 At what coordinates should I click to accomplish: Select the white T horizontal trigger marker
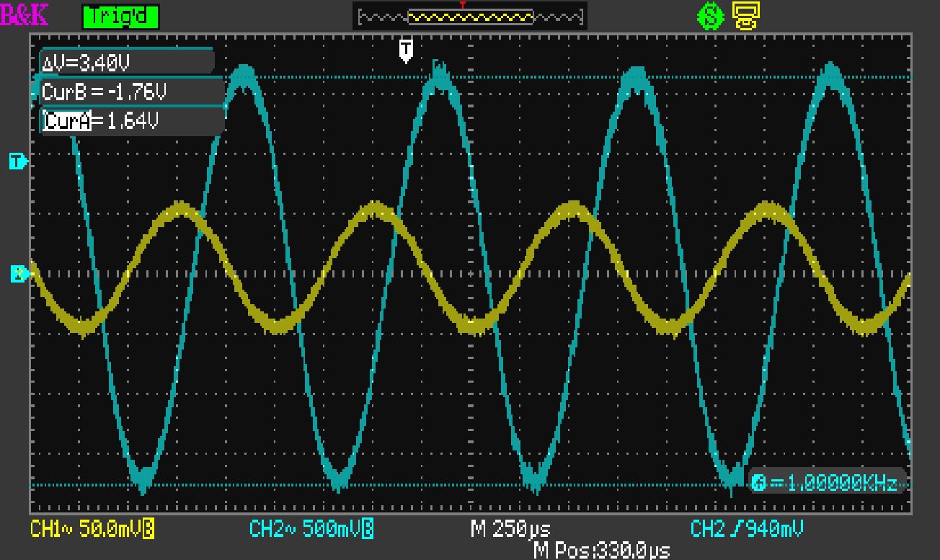coord(406,50)
